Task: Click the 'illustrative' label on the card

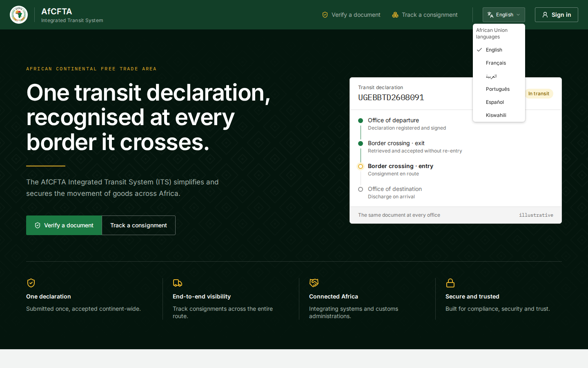Action: pos(536,215)
